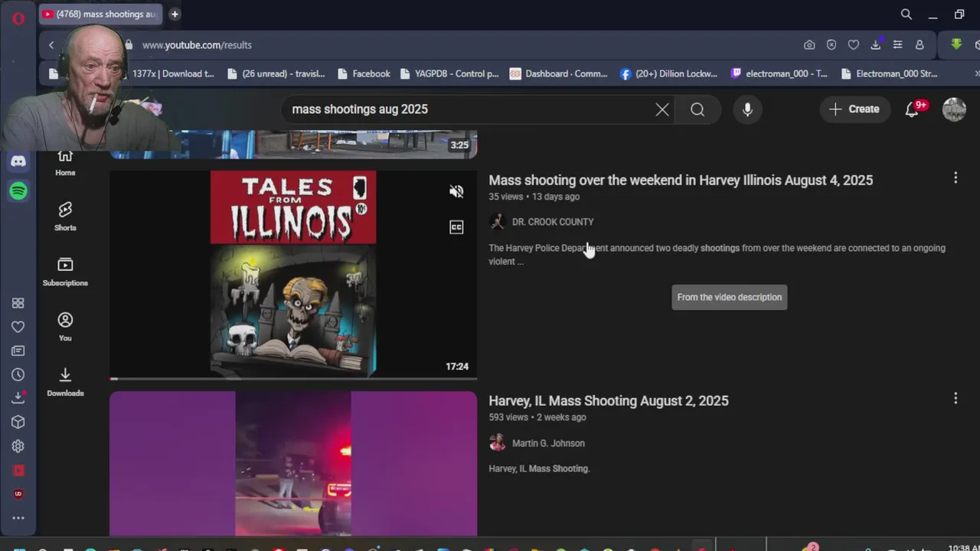Toggle closed captions on video preview
The image size is (980, 551).
click(456, 227)
